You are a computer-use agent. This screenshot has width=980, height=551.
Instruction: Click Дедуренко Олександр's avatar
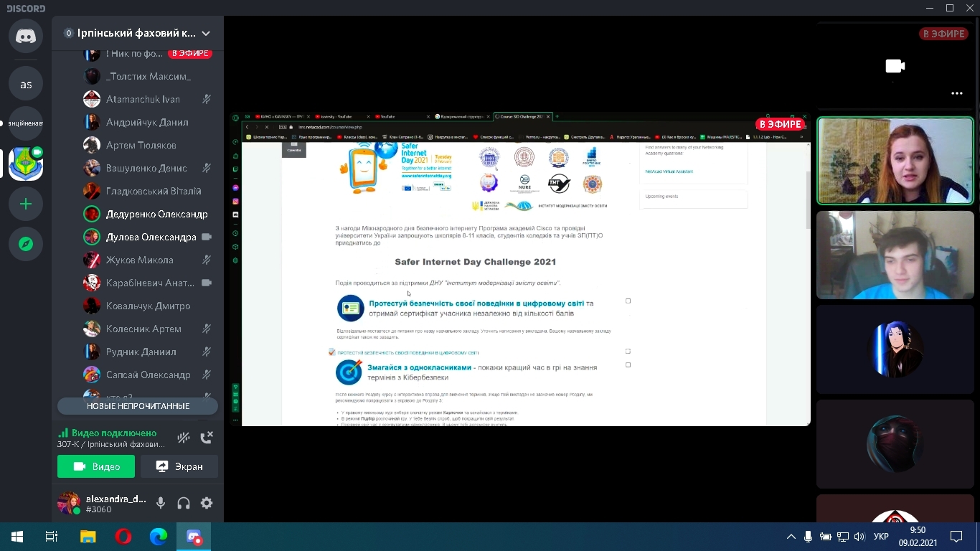coord(92,214)
